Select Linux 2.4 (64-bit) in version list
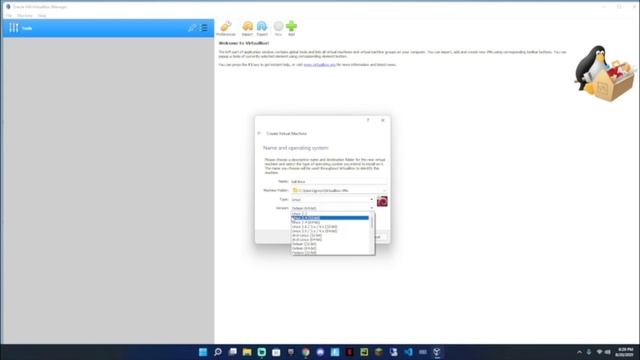Screen dimensions: 640x360 tap(330, 222)
